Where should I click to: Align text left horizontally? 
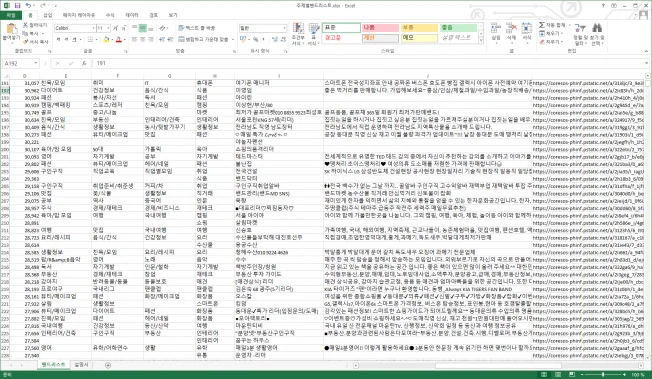click(134, 40)
